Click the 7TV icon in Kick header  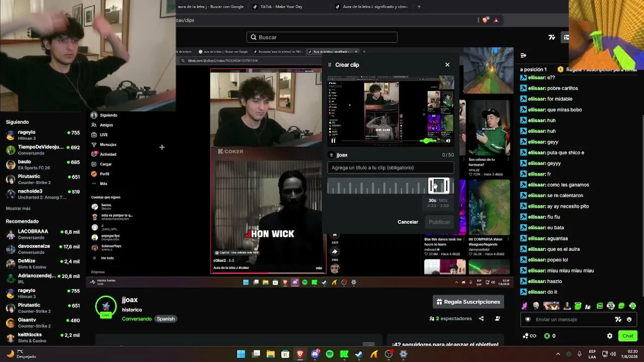pyautogui.click(x=552, y=37)
